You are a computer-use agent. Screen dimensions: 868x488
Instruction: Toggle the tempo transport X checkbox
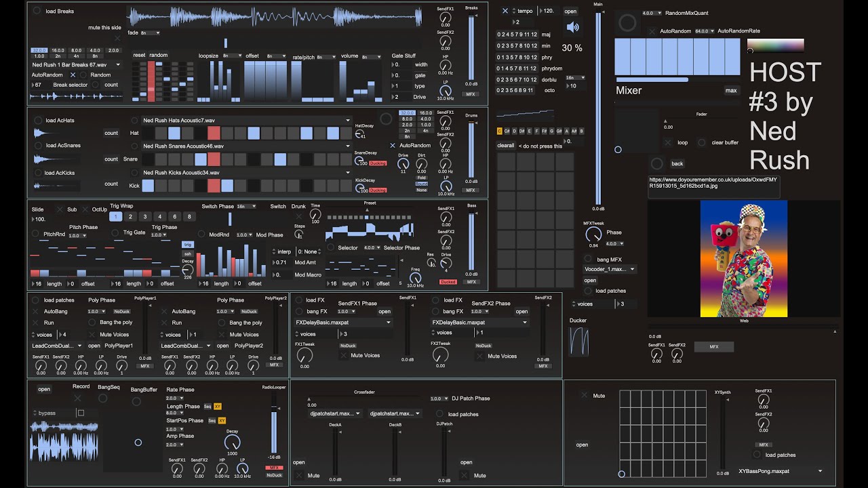pyautogui.click(x=505, y=11)
